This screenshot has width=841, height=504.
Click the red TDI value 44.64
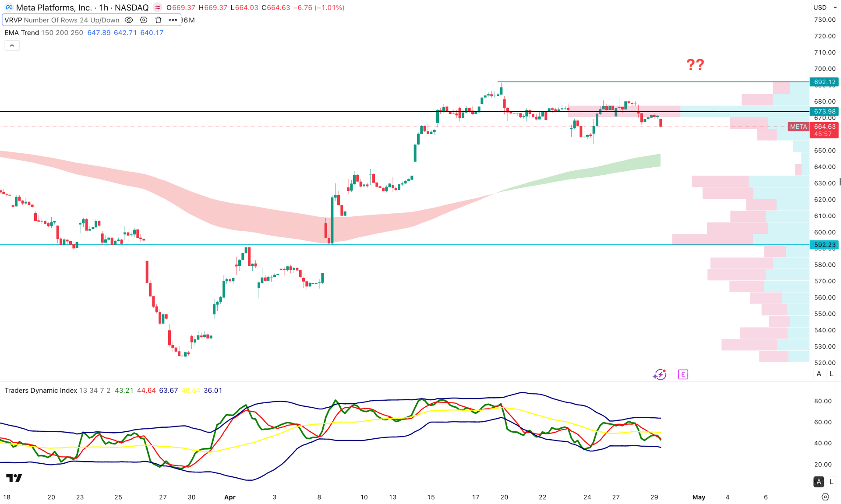146,391
